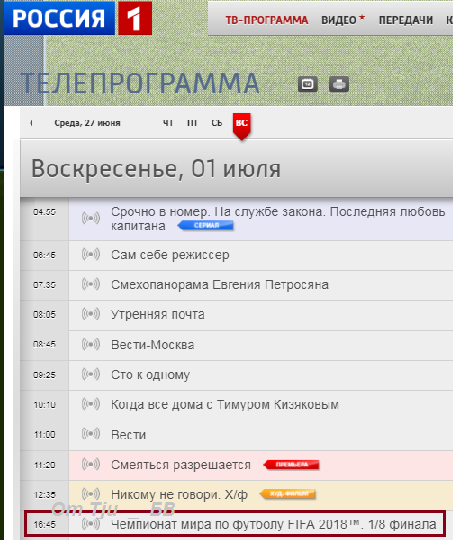The height and width of the screenshot is (543, 453).
Task: Click broadcast icon next to Смеяться разрешается
Action: [x=91, y=464]
